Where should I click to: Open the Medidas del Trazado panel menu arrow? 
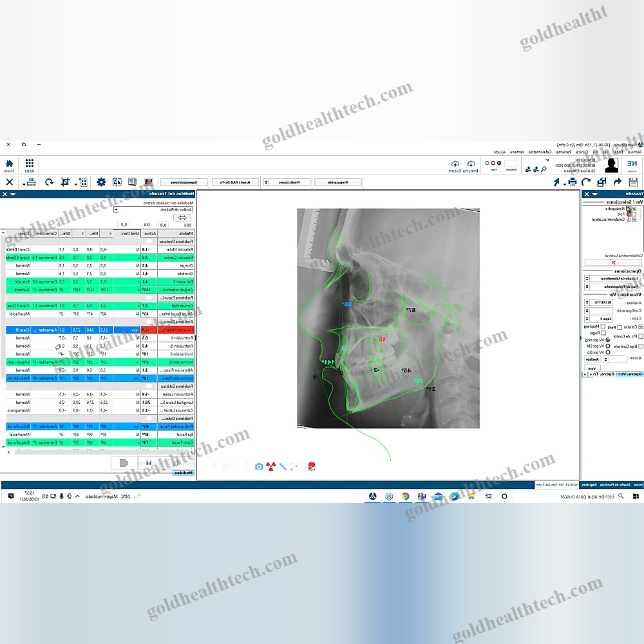(13, 194)
